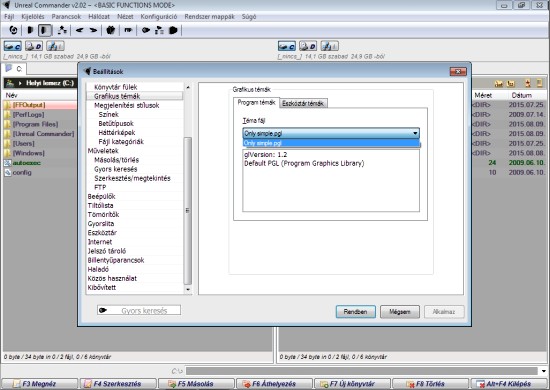Click the search icon in main toolbar
Viewport: 550px width, 390px height.
pyautogui.click(x=146, y=31)
